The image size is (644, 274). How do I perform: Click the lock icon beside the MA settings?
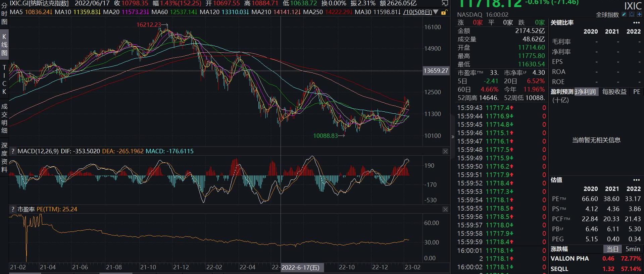[444, 12]
